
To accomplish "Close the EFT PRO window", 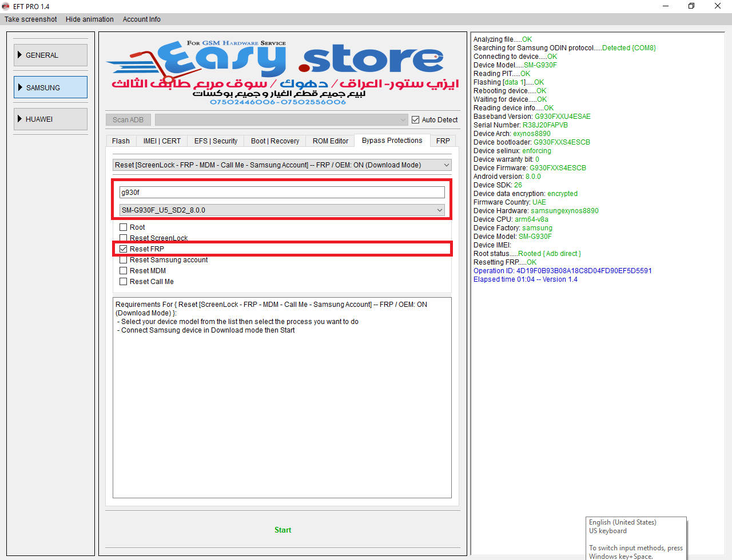I will click(718, 6).
